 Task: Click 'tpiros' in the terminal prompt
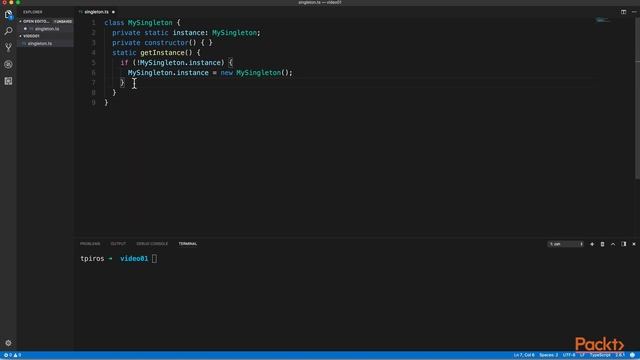coord(92,259)
